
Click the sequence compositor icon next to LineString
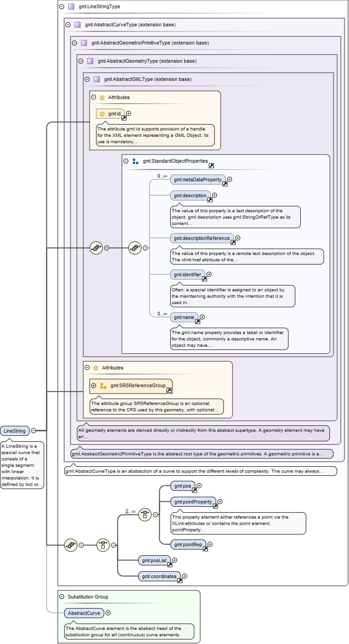(x=70, y=545)
